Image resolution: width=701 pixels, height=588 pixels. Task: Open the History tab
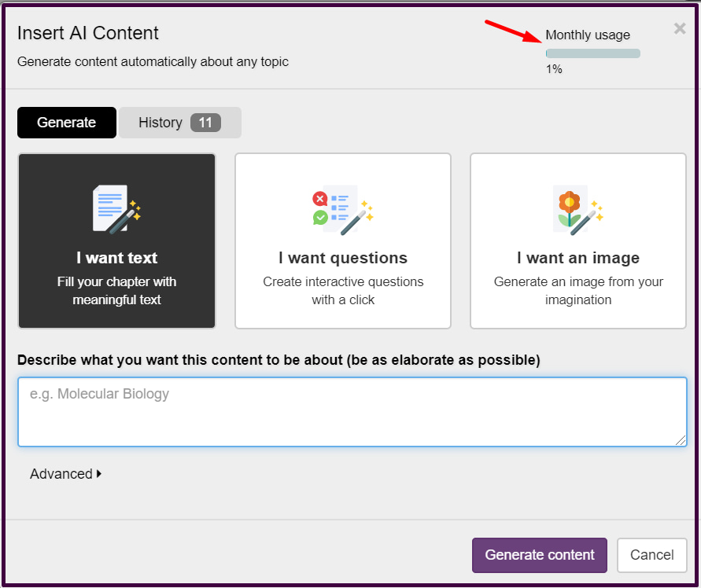tap(161, 123)
